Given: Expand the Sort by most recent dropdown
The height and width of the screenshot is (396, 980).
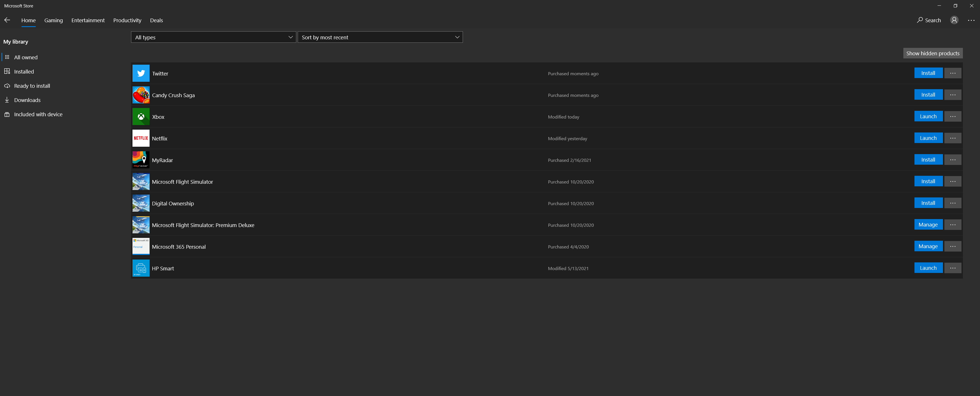Looking at the screenshot, I should tap(380, 37).
